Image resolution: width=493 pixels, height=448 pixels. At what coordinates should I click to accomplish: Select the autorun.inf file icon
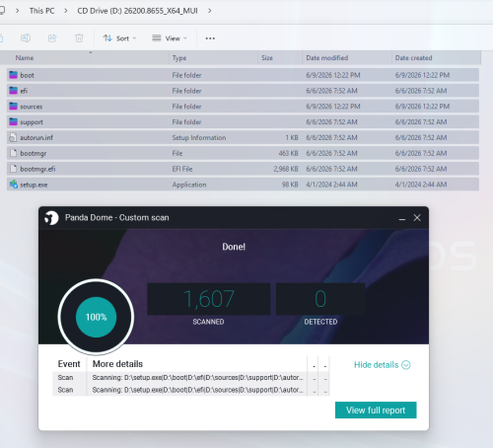(13, 137)
